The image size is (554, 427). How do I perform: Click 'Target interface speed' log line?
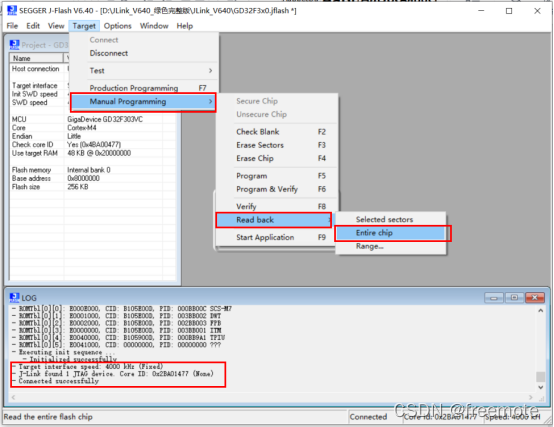click(x=90, y=367)
